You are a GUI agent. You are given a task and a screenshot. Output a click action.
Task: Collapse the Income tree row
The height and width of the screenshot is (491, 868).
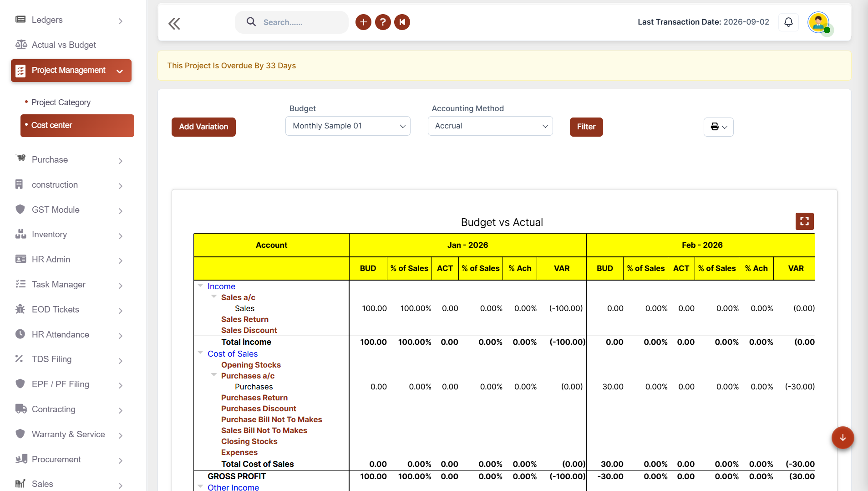(200, 286)
